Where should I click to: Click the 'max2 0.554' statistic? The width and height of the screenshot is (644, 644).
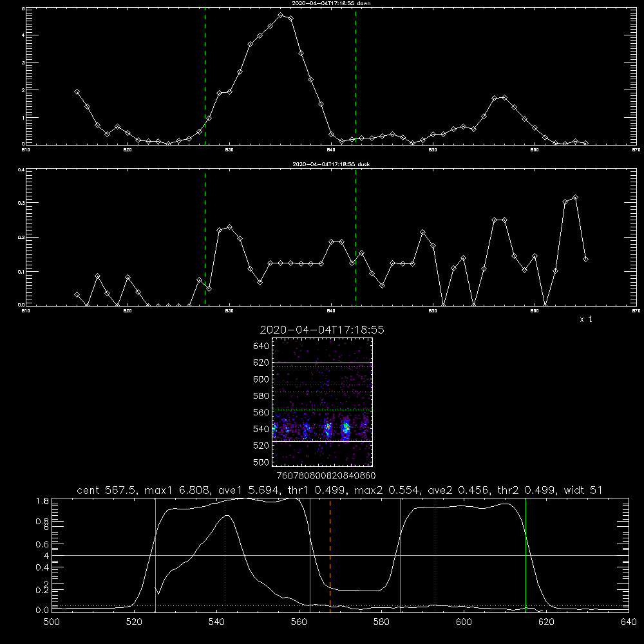click(388, 490)
